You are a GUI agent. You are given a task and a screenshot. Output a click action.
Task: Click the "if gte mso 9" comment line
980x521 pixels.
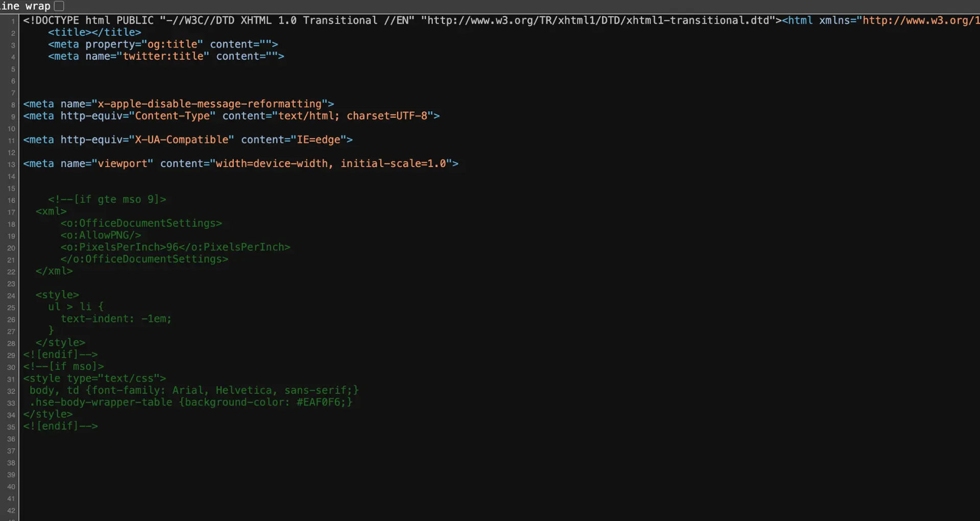107,200
